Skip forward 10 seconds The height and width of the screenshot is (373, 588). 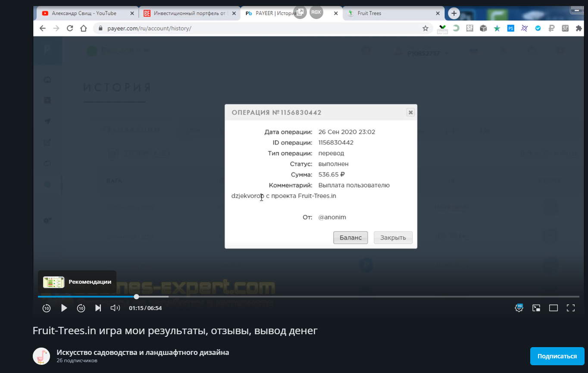pos(81,308)
